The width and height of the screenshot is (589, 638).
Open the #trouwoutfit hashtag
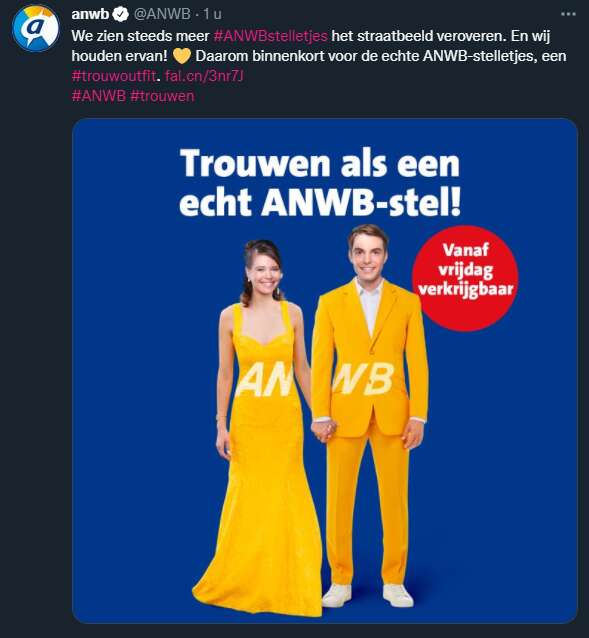click(x=114, y=76)
